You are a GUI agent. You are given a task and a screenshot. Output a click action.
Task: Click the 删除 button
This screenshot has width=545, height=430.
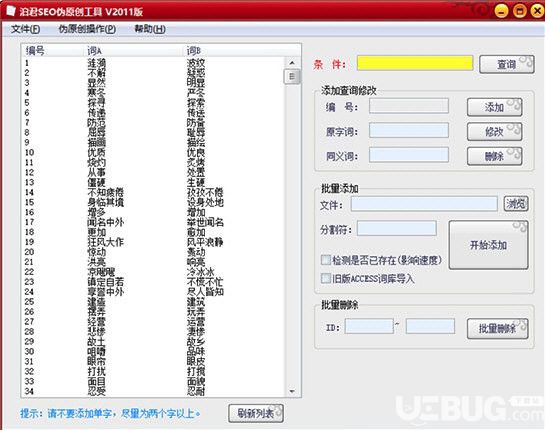[x=495, y=156]
